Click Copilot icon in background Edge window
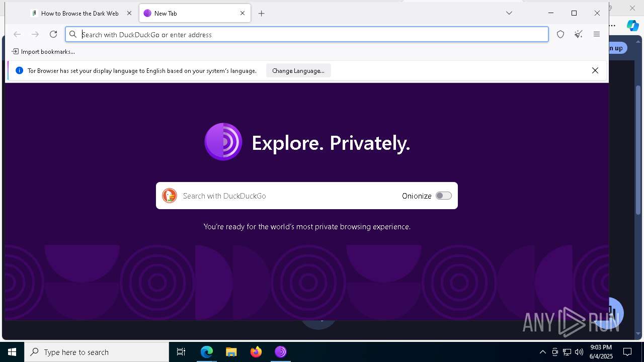The width and height of the screenshot is (644, 362). click(633, 25)
